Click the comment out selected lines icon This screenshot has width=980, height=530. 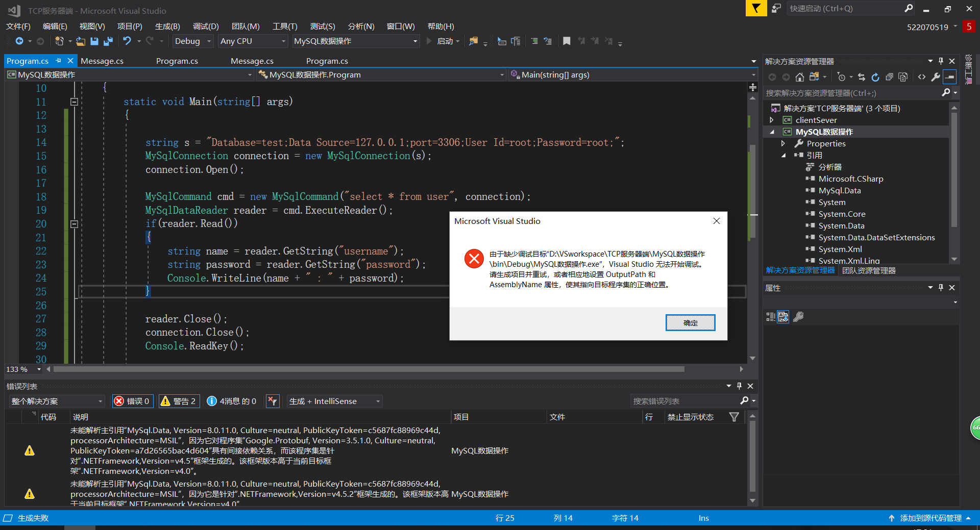point(534,41)
